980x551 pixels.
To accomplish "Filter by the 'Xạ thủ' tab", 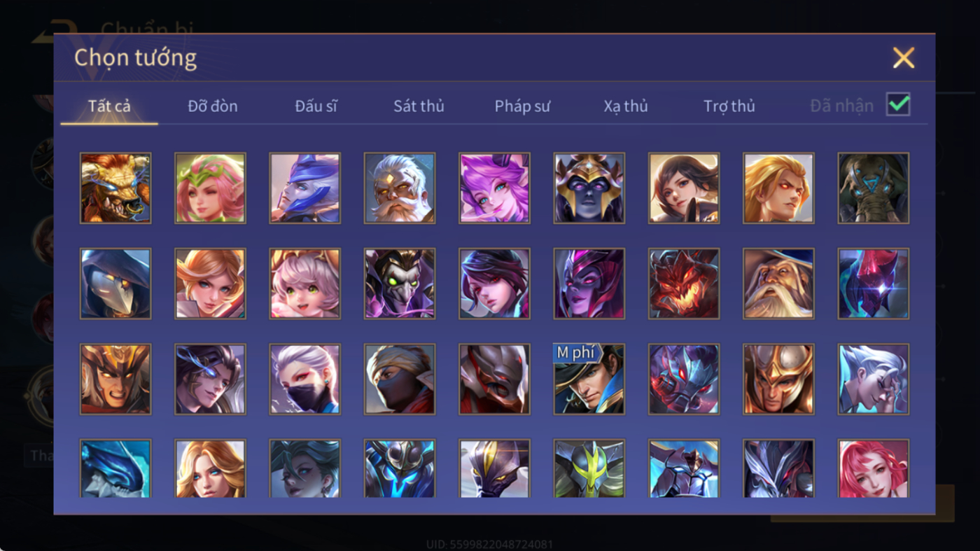I will tap(626, 106).
